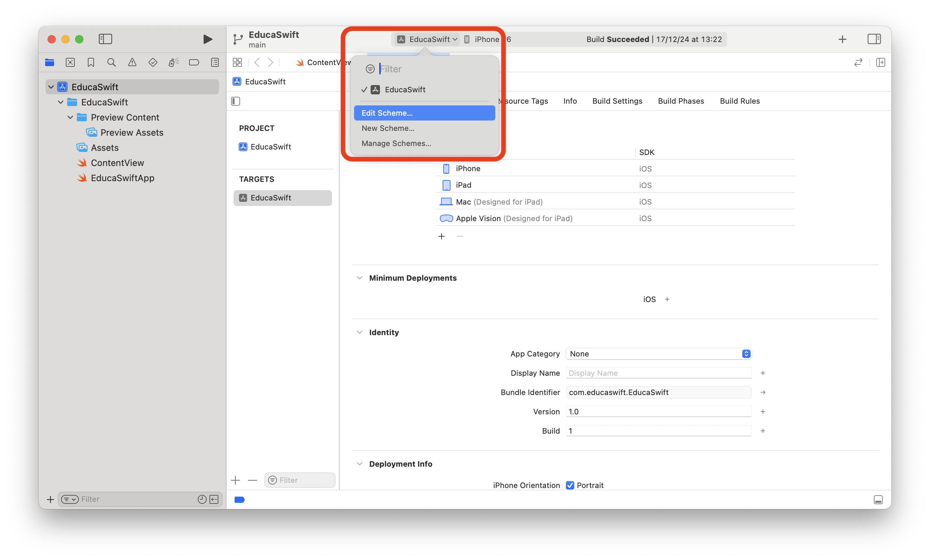Select the ContentView file in navigator
The image size is (930, 560).
click(117, 163)
